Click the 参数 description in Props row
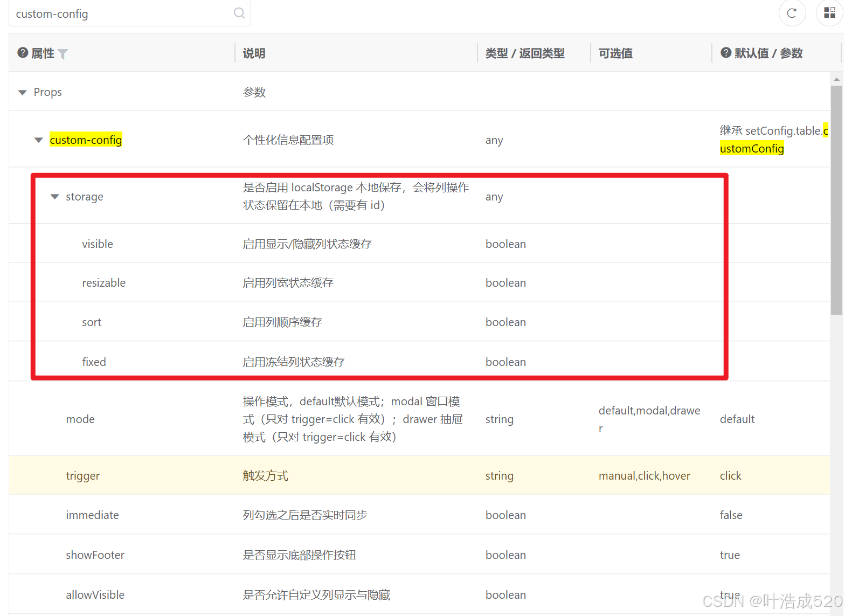845x616 pixels. (254, 92)
